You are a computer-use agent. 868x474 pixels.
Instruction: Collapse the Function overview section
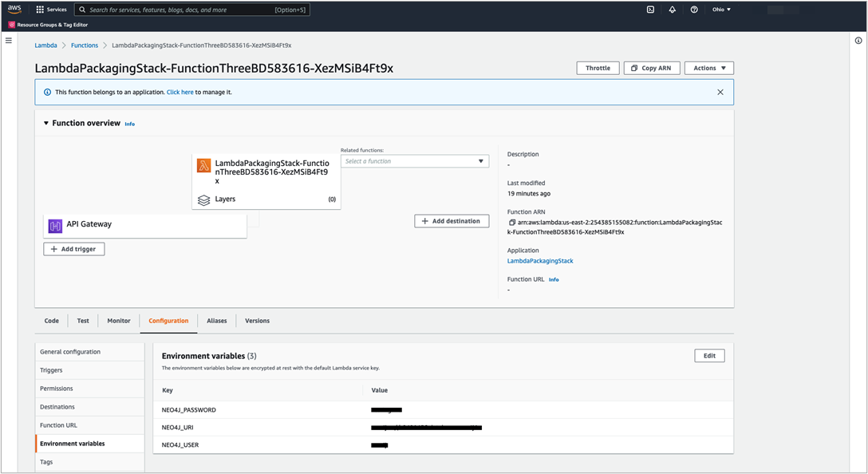pos(46,123)
